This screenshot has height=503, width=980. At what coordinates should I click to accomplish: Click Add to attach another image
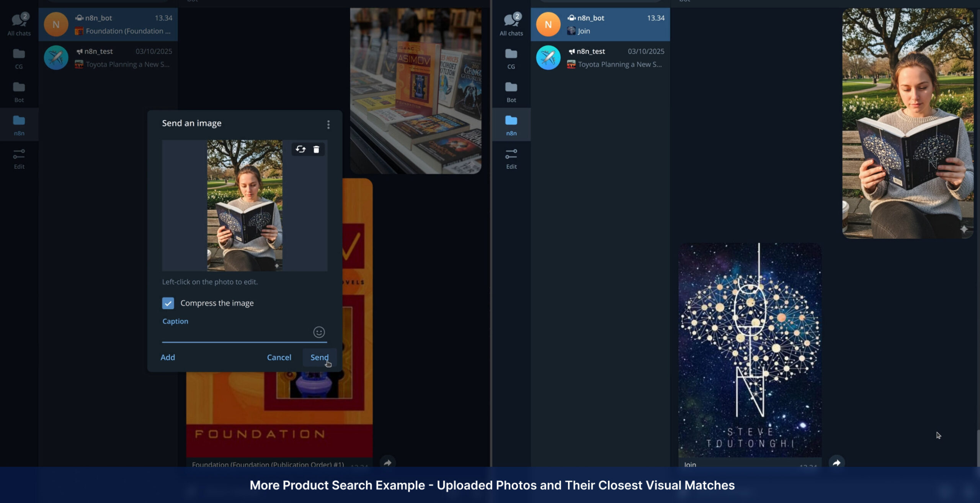pos(168,357)
